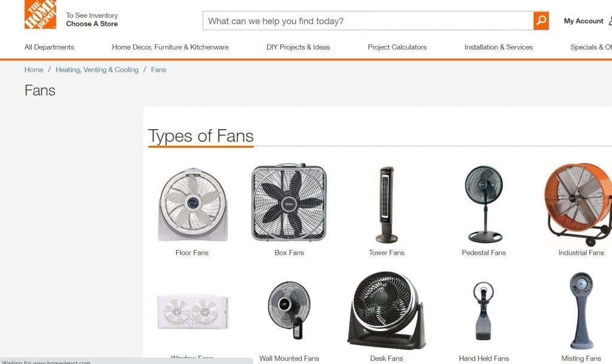612x364 pixels.
Task: Open the My Account dropdown
Action: pyautogui.click(x=584, y=21)
